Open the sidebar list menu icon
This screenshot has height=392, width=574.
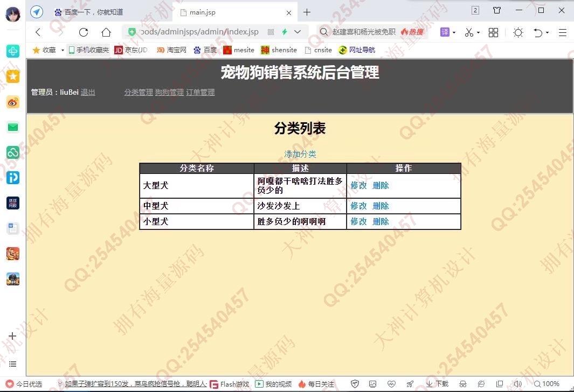(12, 364)
